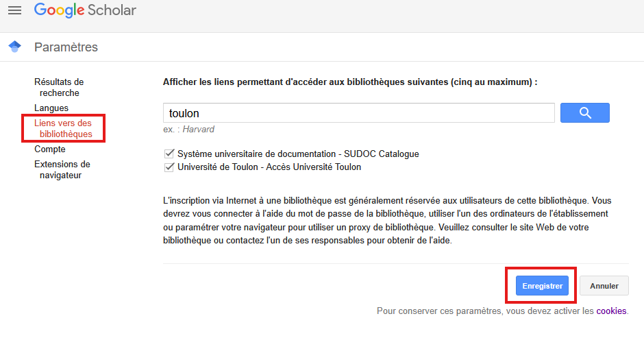Screen dimensions: 644x338
Task: Click the Google Scholar logo
Action: (x=85, y=10)
